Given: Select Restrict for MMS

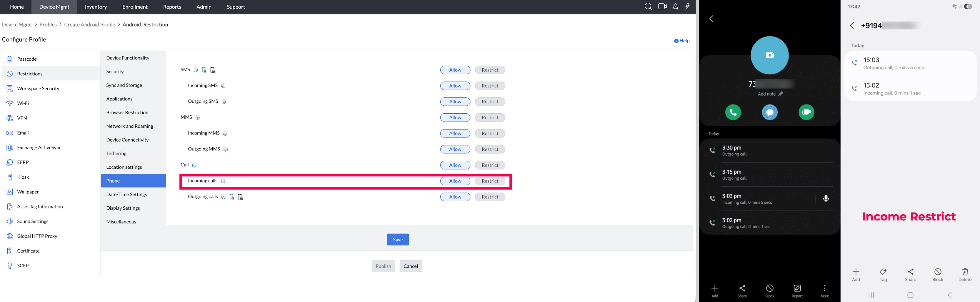Looking at the screenshot, I should (x=490, y=118).
